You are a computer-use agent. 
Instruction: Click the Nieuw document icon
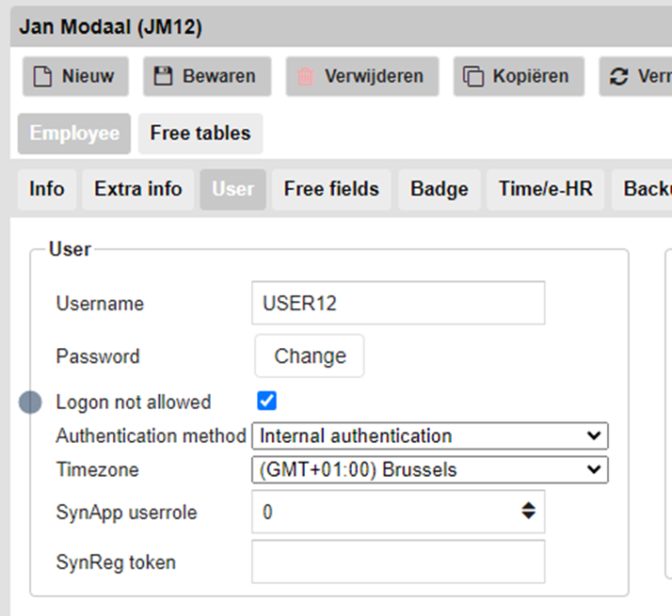(x=42, y=77)
